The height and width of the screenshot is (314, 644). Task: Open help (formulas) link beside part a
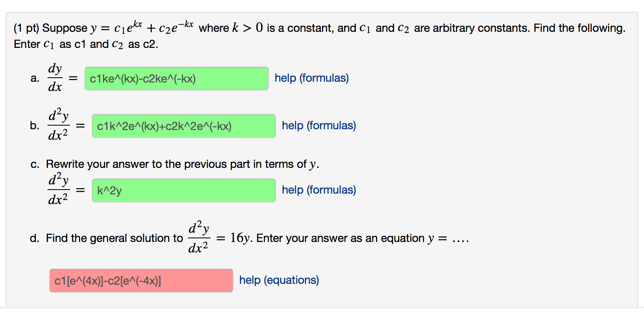pos(312,78)
